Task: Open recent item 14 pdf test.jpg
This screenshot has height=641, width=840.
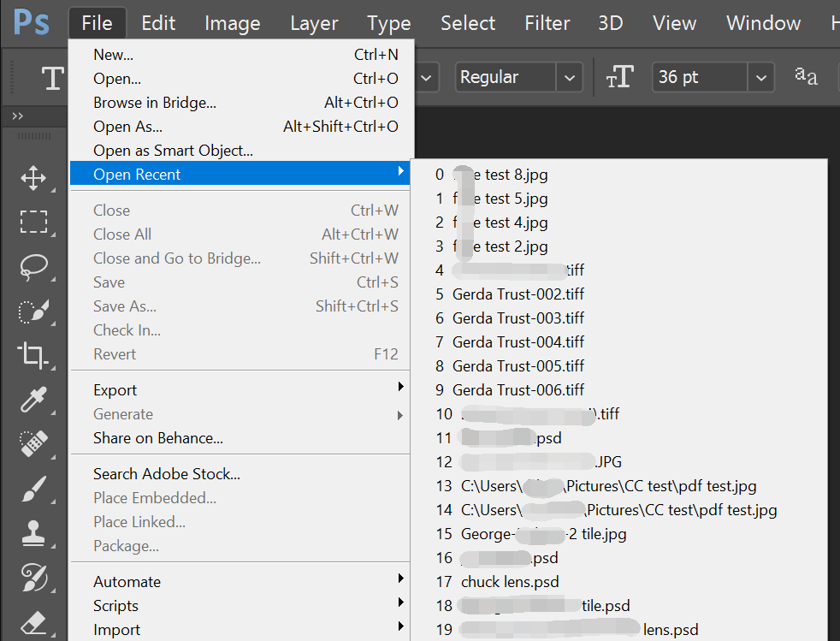Action: point(618,510)
